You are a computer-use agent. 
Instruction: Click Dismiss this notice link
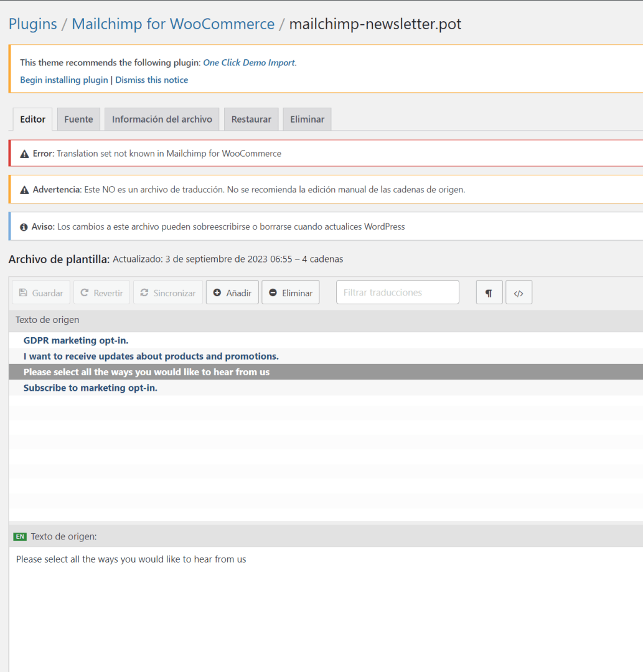(152, 80)
